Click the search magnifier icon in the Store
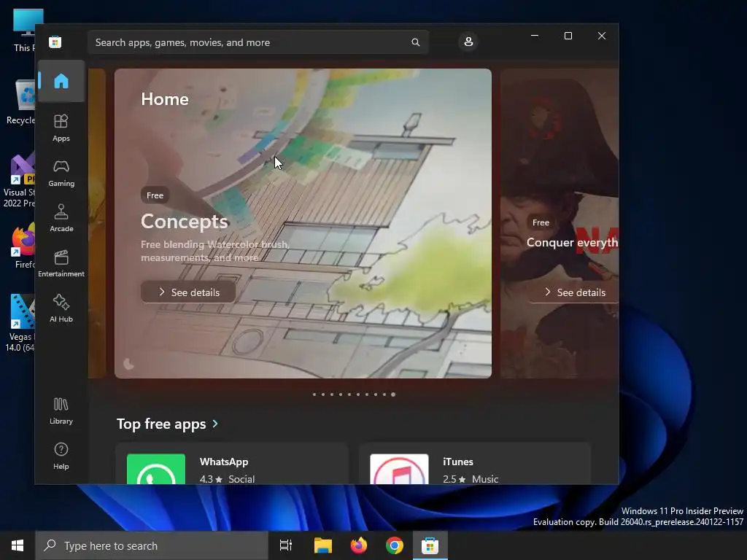The width and height of the screenshot is (747, 560). pos(415,42)
